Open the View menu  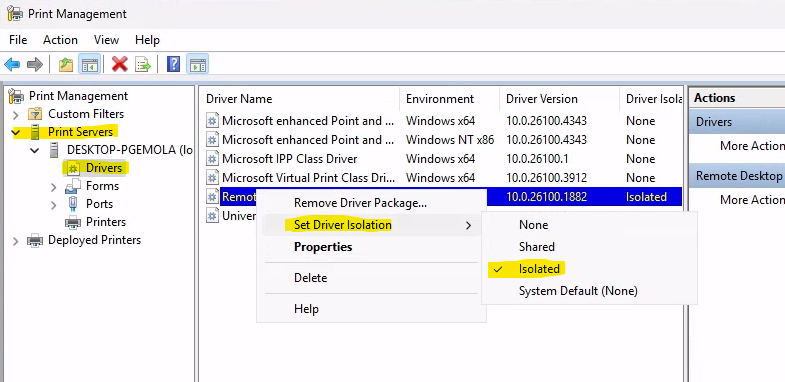tap(106, 40)
